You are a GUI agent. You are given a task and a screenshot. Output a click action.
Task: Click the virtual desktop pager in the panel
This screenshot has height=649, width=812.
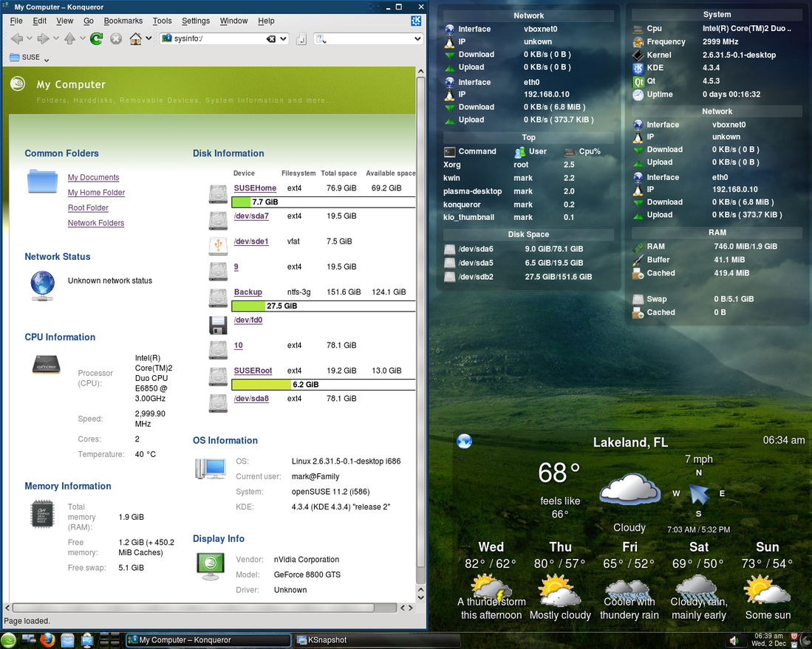pyautogui.click(x=109, y=640)
